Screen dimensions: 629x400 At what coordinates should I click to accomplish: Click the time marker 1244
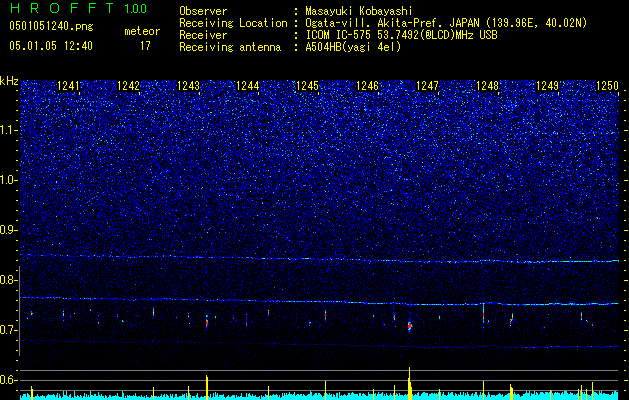248,85
